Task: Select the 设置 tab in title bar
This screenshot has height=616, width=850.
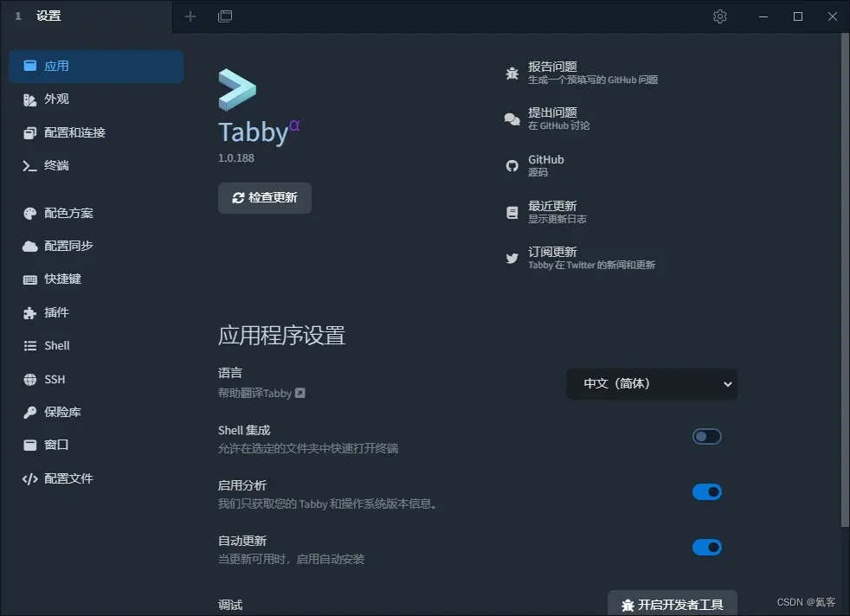Action: 87,16
